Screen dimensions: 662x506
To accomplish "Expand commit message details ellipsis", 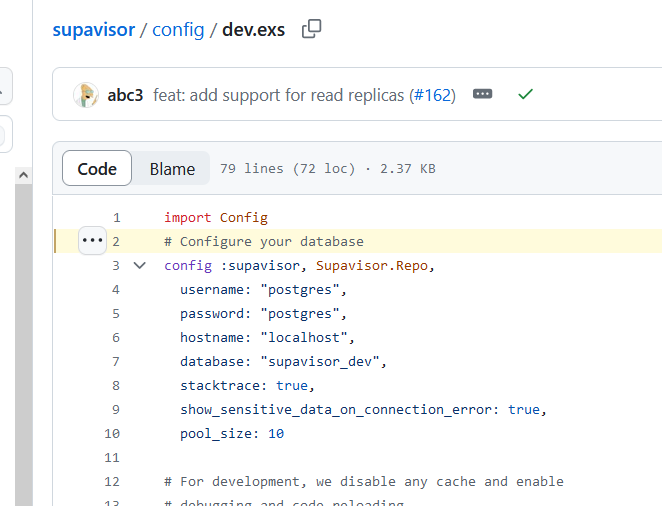I will [483, 94].
